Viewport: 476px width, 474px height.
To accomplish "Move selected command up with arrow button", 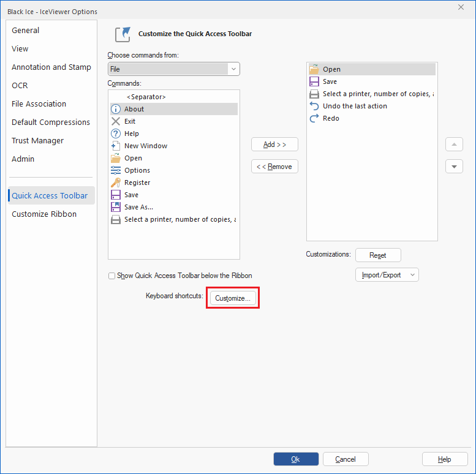I will click(x=454, y=144).
